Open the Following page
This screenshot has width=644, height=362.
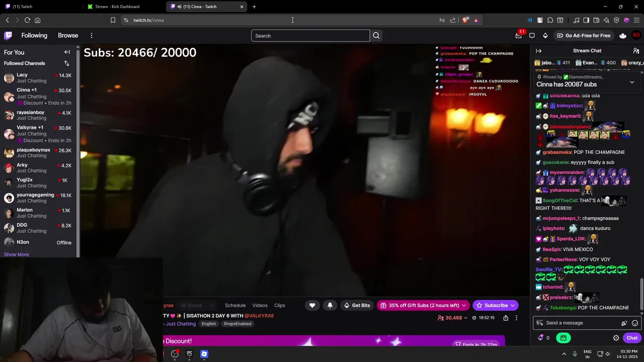pos(34,36)
